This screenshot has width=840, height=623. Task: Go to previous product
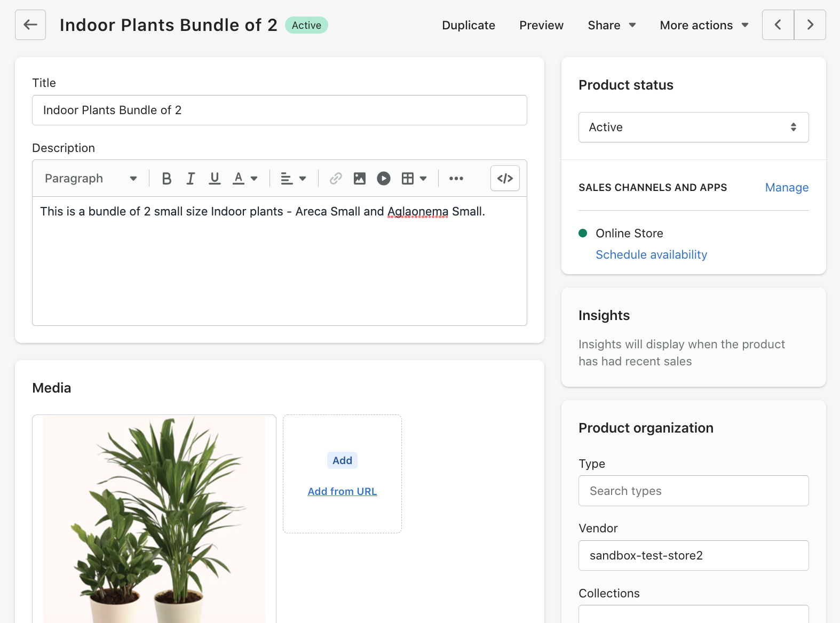tap(778, 25)
